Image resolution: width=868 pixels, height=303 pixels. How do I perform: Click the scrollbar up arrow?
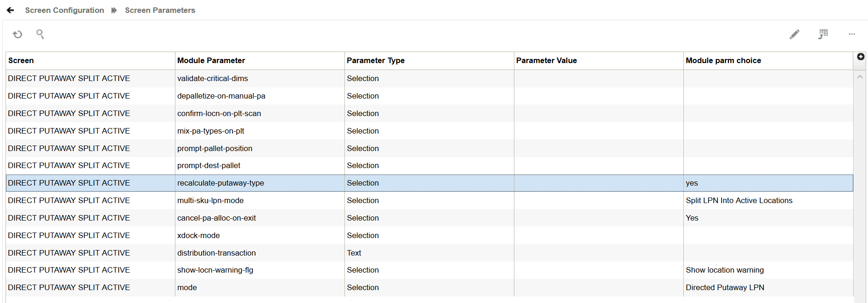coord(860,77)
